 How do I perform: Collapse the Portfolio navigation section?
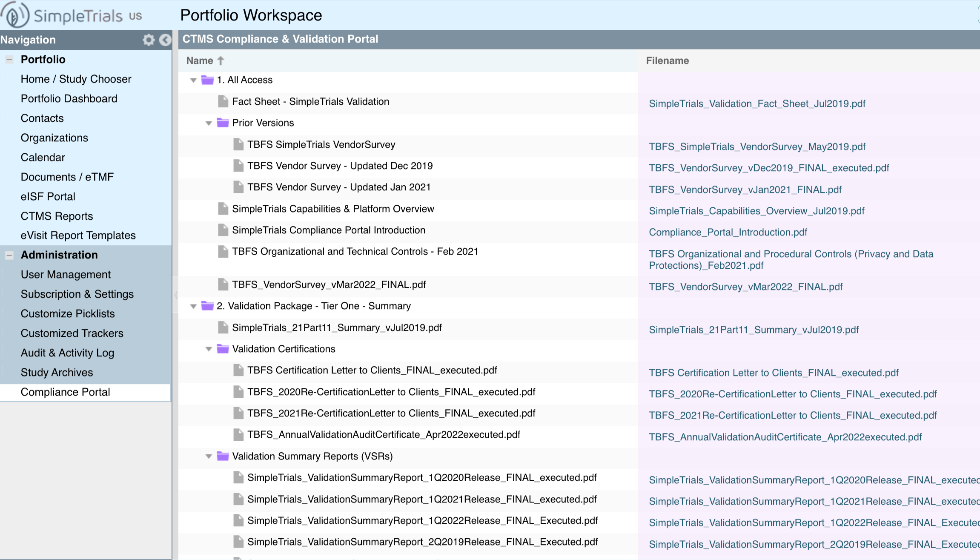pos(9,59)
